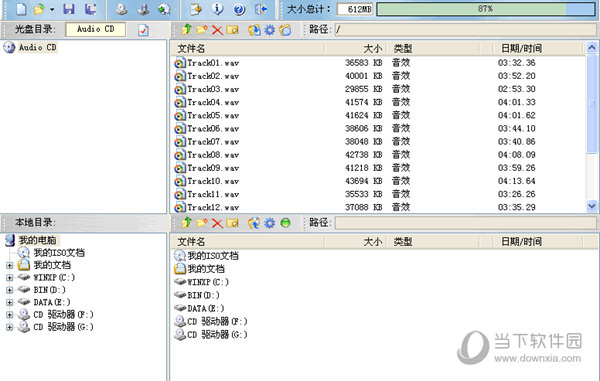
Task: Select Track05.wav file
Action: 213,115
